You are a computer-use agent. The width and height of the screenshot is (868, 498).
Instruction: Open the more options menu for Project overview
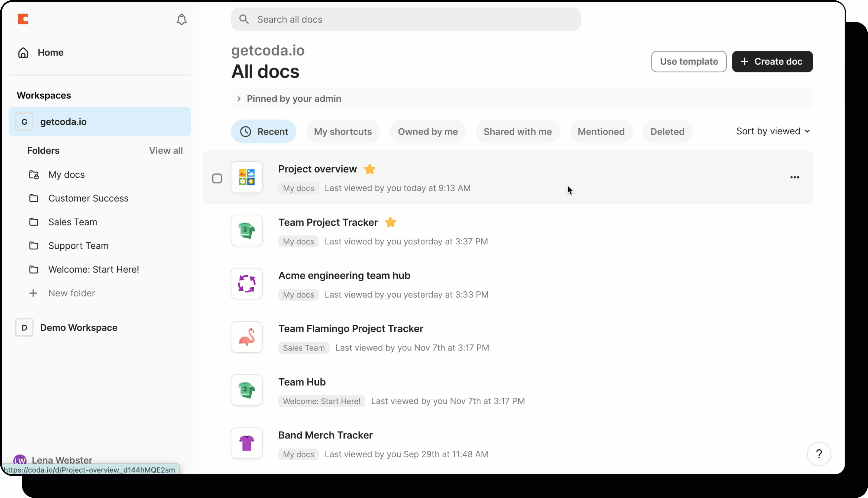click(795, 177)
